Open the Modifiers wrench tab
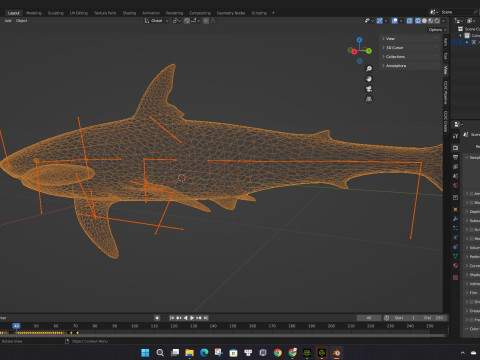Viewport: 480px width, 360px height. point(455,219)
